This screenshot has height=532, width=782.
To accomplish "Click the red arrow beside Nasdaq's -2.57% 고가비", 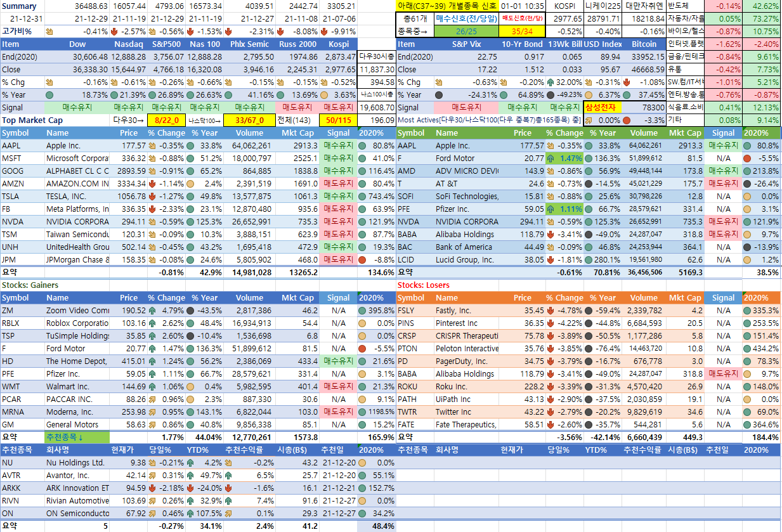I will pos(115,31).
